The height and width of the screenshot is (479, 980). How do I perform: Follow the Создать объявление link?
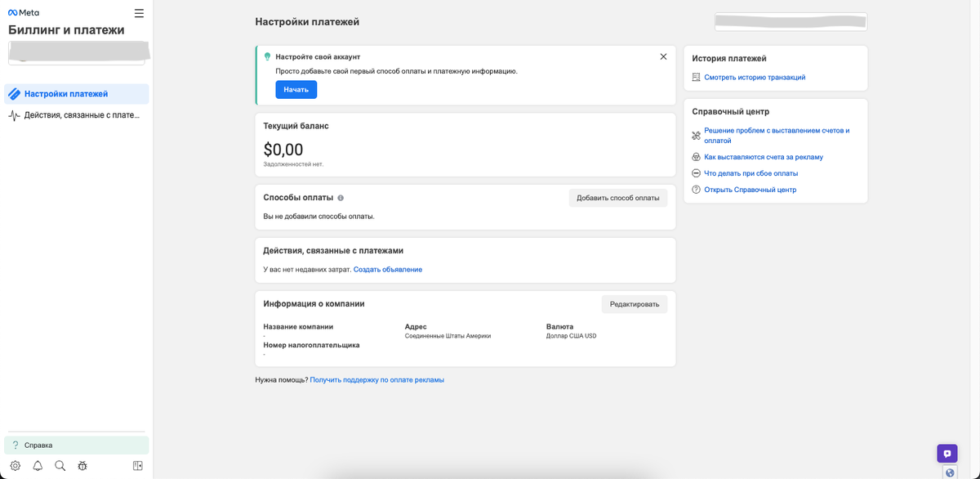[388, 270]
